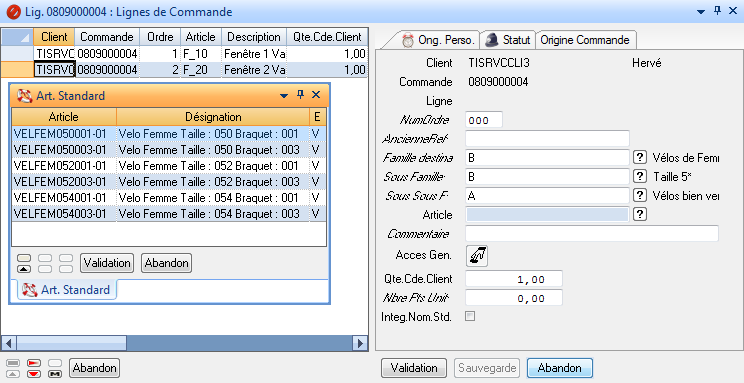Select the Ong. Perso. tab

[438, 40]
